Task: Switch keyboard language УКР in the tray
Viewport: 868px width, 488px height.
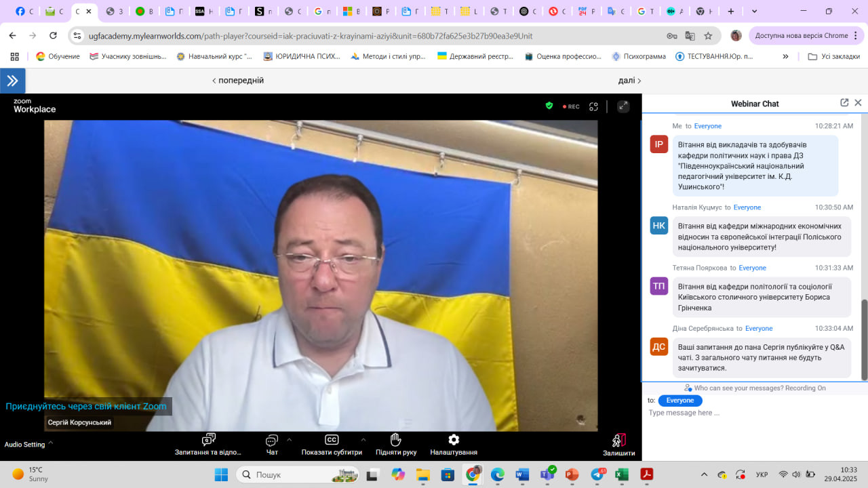Action: (762, 474)
